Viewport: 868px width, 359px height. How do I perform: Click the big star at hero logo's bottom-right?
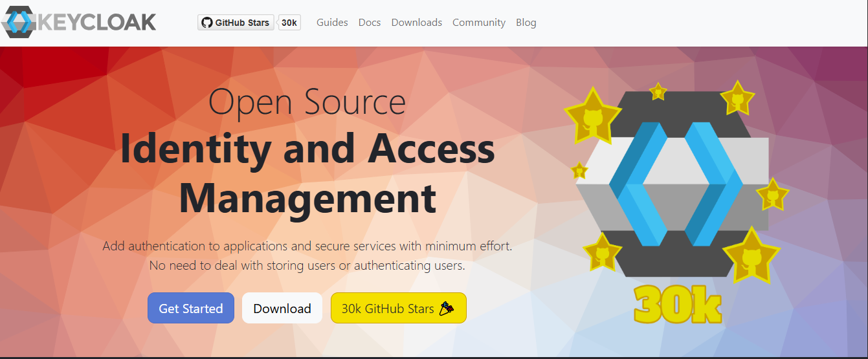tap(751, 256)
